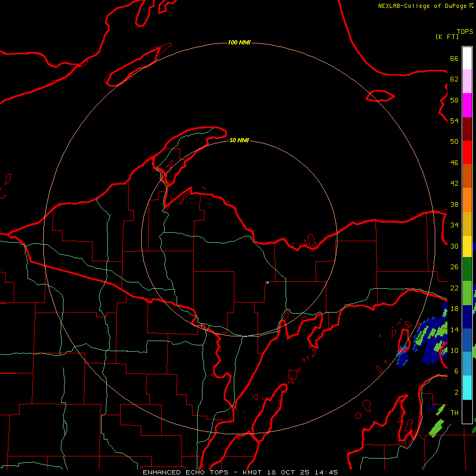This screenshot has height=476, width=476.
Task: Click the 100 NMI range ring label
Action: [239, 42]
